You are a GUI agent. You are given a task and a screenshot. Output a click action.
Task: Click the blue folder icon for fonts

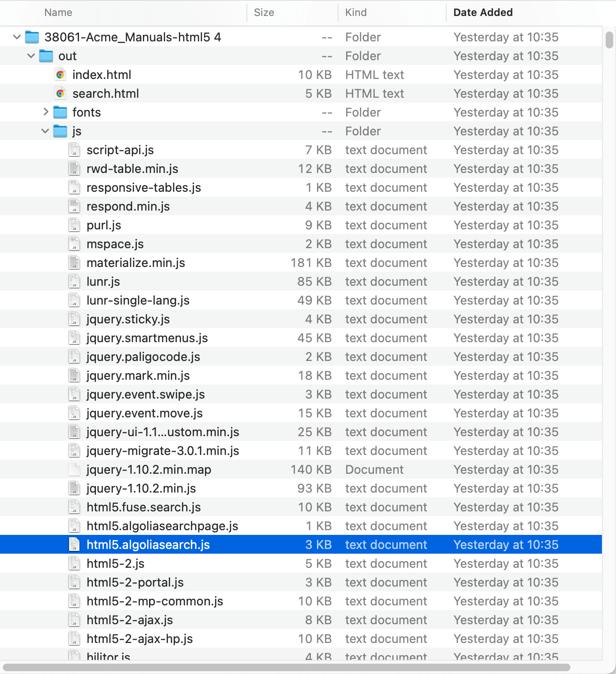tap(60, 112)
